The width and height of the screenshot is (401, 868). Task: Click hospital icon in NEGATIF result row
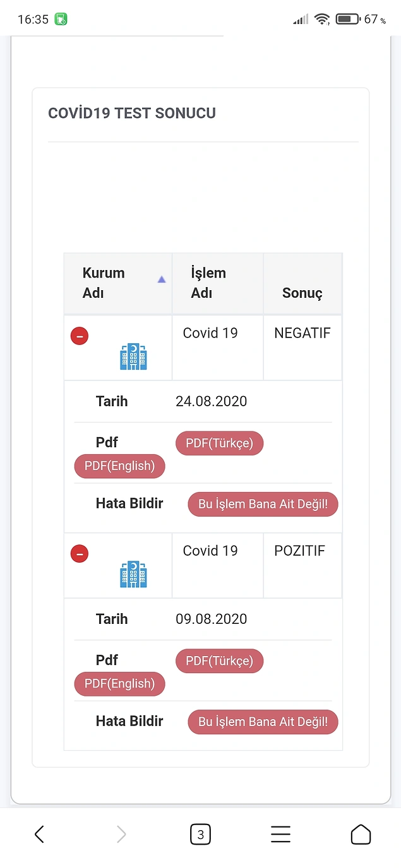[133, 357]
